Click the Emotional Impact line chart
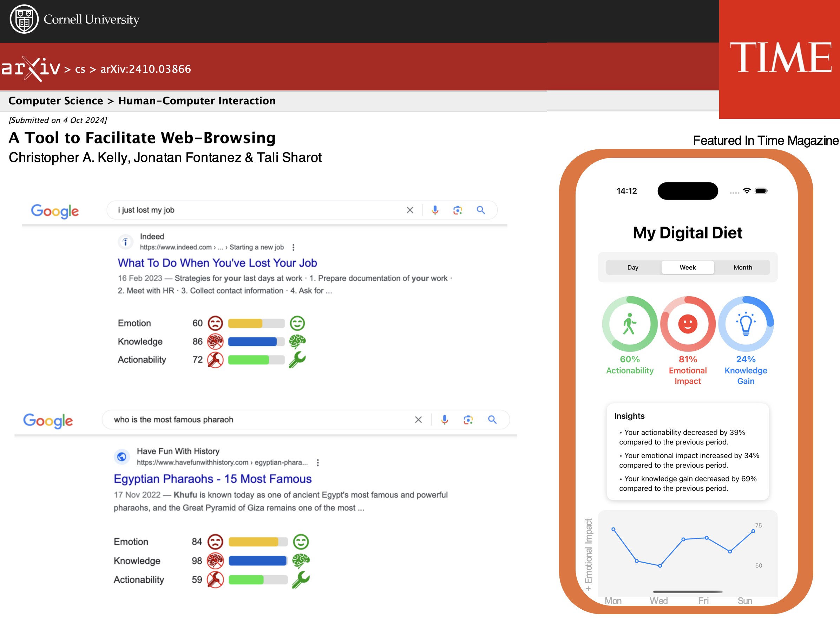This screenshot has height=629, width=840. pyautogui.click(x=688, y=553)
